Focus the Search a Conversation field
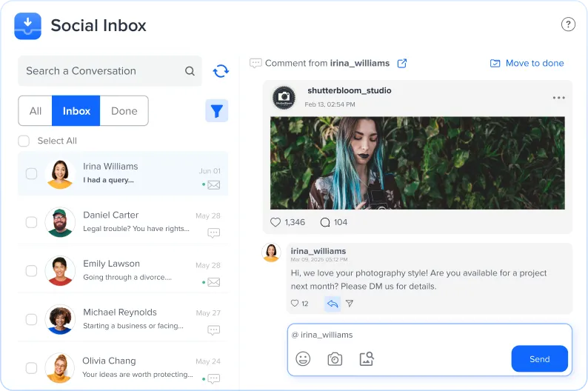588x391 pixels. [x=110, y=71]
